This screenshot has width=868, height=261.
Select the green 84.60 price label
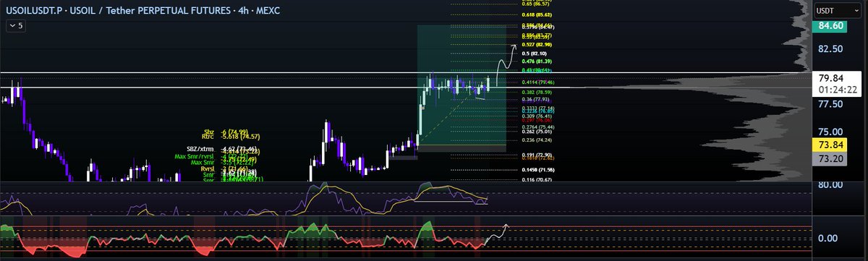point(830,27)
